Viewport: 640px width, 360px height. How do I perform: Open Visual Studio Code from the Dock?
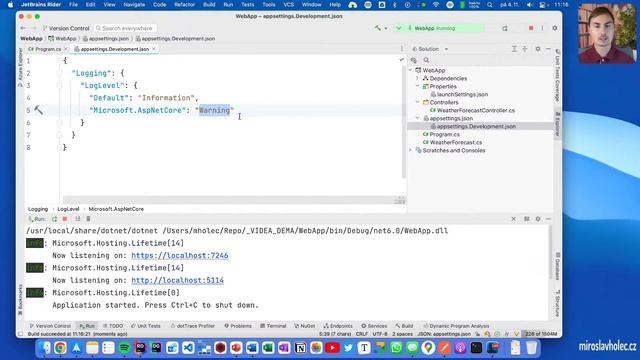(188, 348)
